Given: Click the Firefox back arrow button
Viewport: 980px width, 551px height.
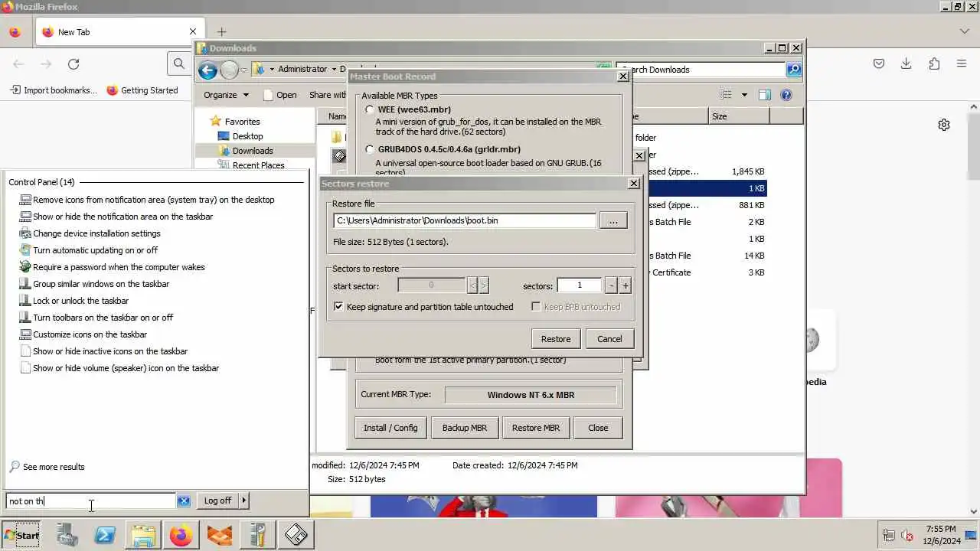Looking at the screenshot, I should click(x=18, y=64).
